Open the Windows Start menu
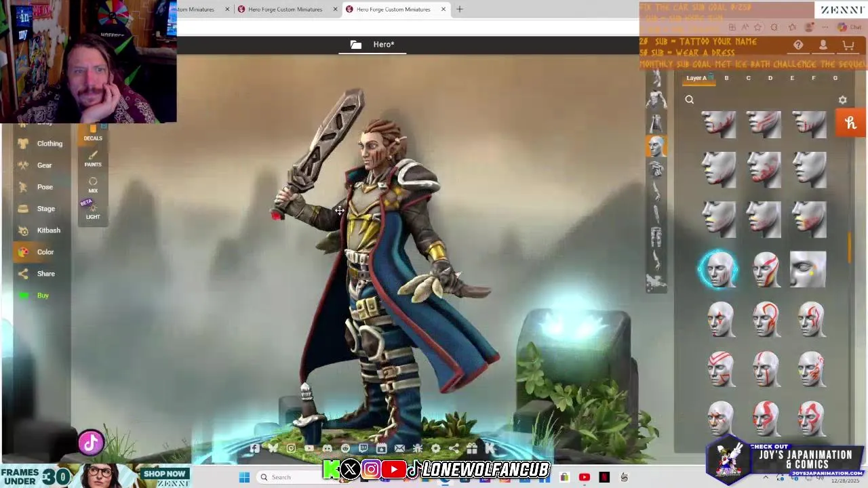868x488 pixels. [244, 477]
